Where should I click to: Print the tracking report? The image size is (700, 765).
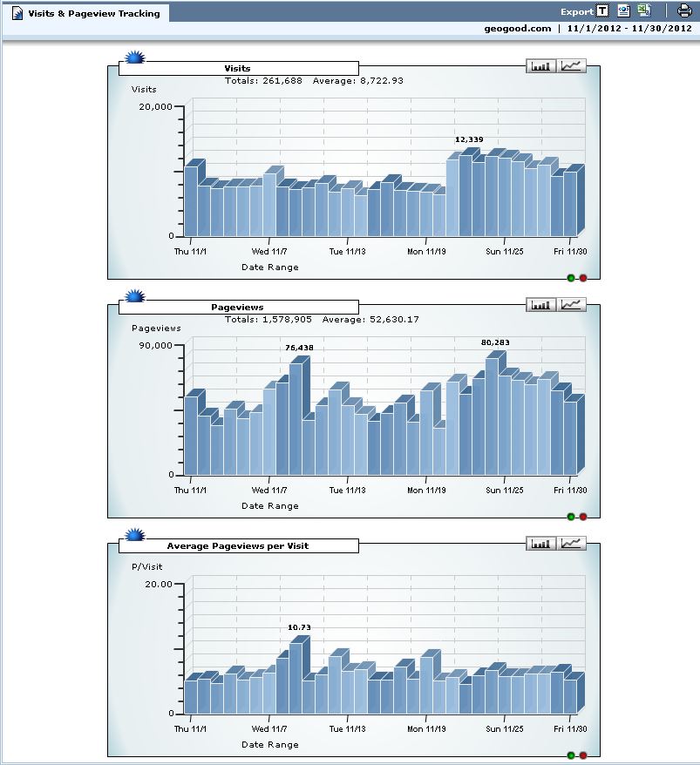click(x=684, y=11)
